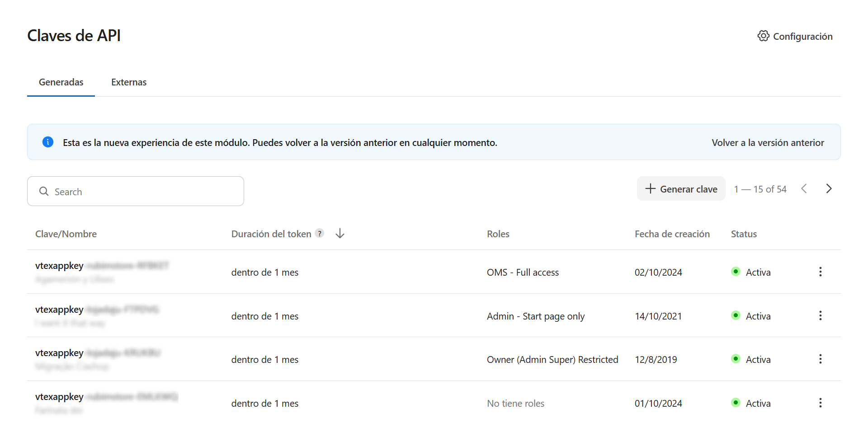Go to next page of API keys
868x423 pixels.
click(828, 189)
